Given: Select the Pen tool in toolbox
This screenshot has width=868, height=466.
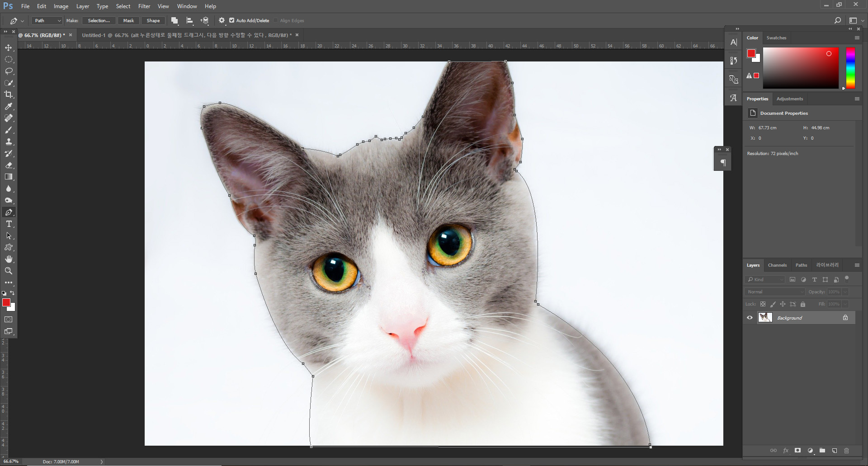Looking at the screenshot, I should point(9,212).
